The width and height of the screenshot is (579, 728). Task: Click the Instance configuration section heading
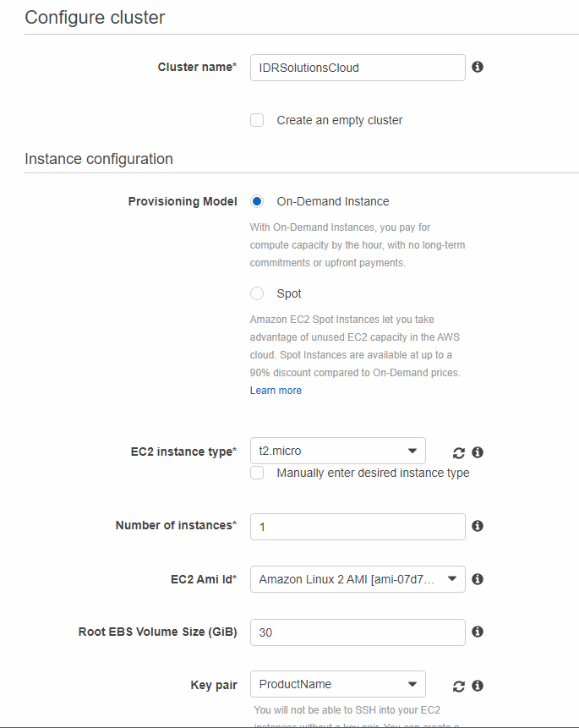101,159
